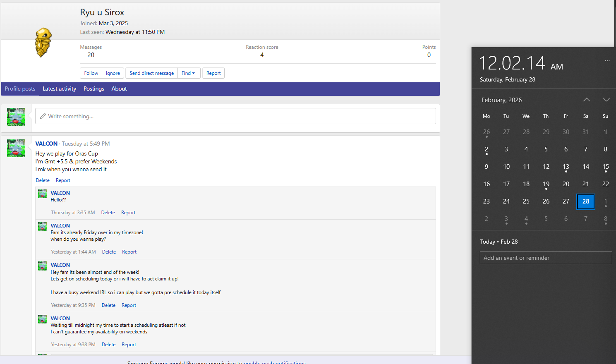The height and width of the screenshot is (364, 616).
Task: Click the February, 2026 calendar header
Action: click(x=501, y=100)
